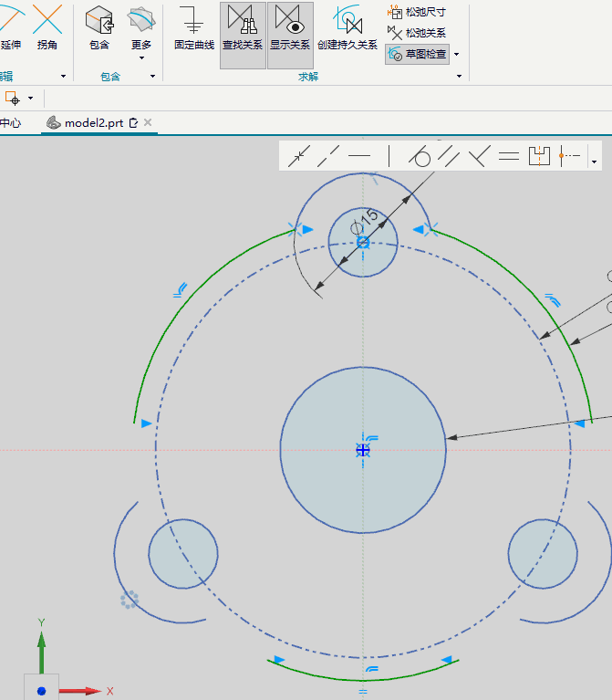Click 创建持久关系 tool icon
The height and width of the screenshot is (700, 612).
tap(347, 20)
